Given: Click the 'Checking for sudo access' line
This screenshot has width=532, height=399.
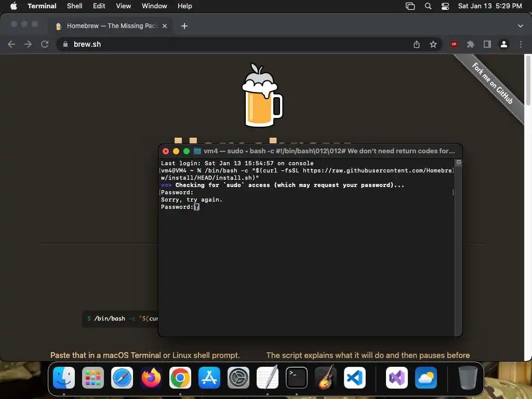Looking at the screenshot, I should 283,185.
